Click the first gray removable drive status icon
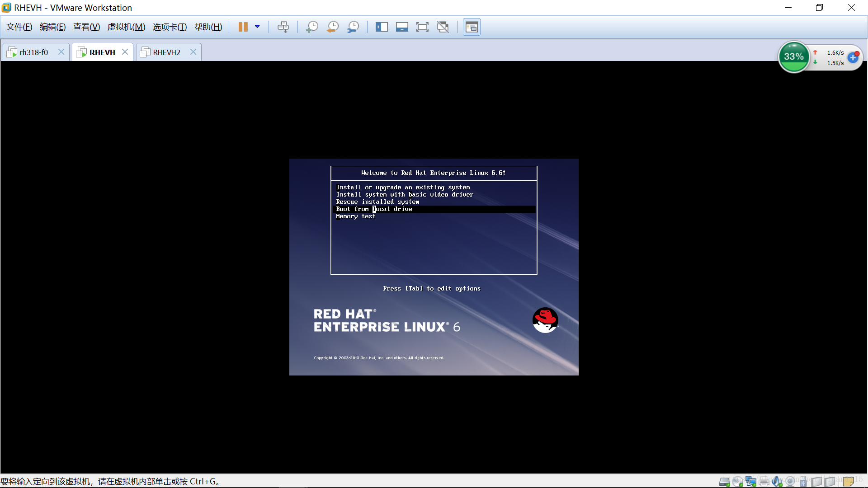Image resolution: width=868 pixels, height=488 pixels. point(816,482)
